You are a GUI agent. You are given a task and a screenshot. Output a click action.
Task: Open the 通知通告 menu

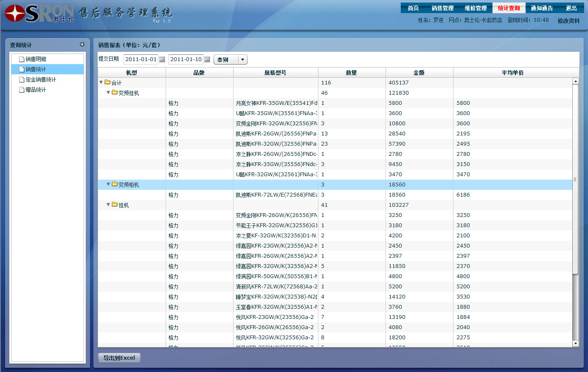coord(542,8)
